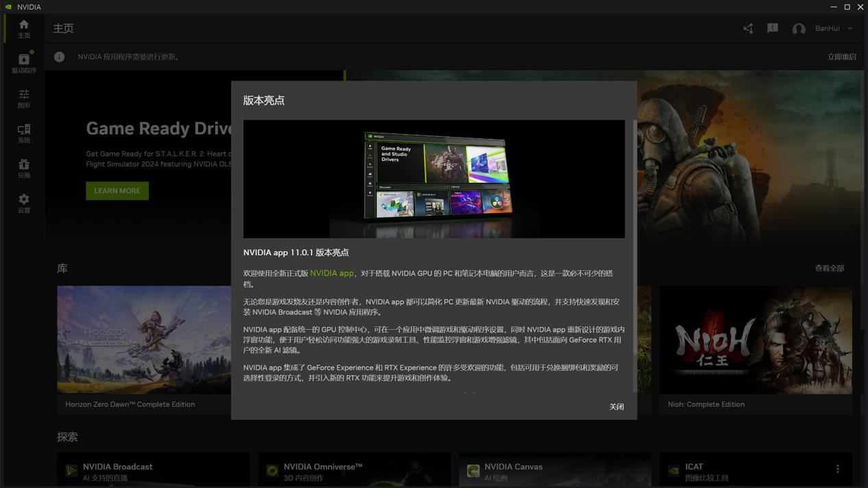868x488 pixels.
Task: Close the NVIDIA app window
Action: 860,7
